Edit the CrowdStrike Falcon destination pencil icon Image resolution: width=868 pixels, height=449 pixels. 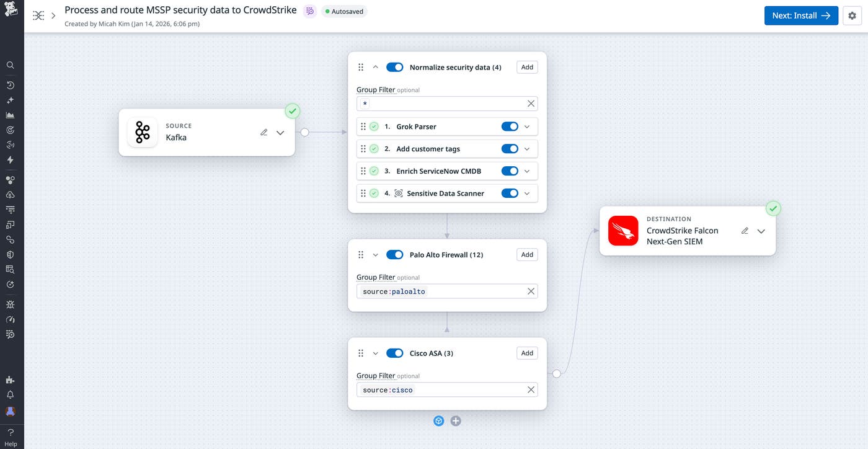[745, 230]
